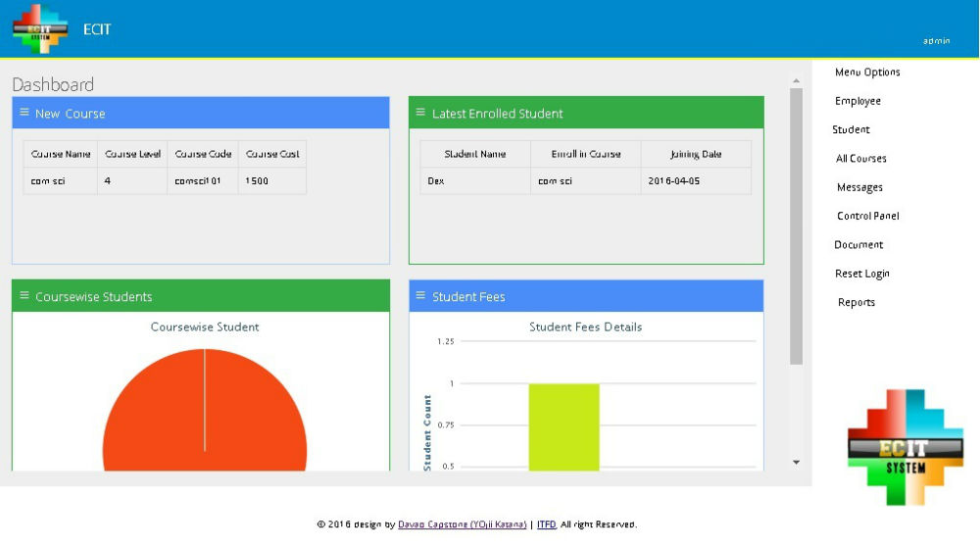Click the Latest Enrolled Student panel title
Viewport: 980px width, 549px height.
point(498,113)
